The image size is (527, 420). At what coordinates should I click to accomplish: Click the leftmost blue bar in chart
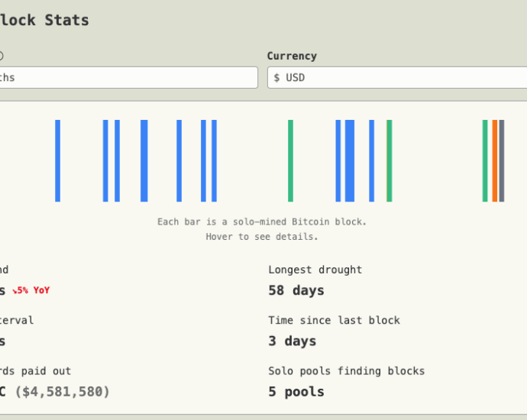click(x=57, y=160)
